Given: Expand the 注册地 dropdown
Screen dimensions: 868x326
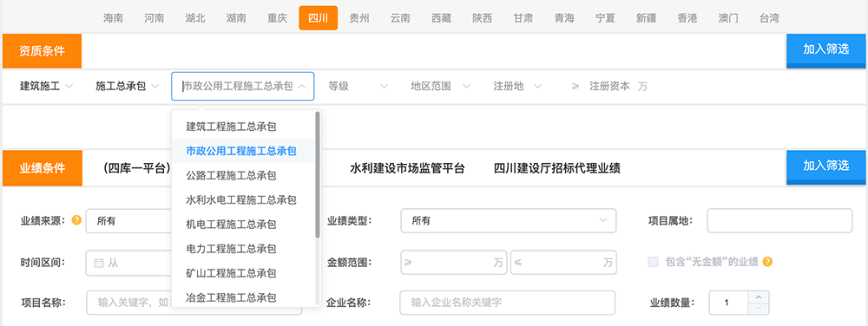Looking at the screenshot, I should pos(517,86).
